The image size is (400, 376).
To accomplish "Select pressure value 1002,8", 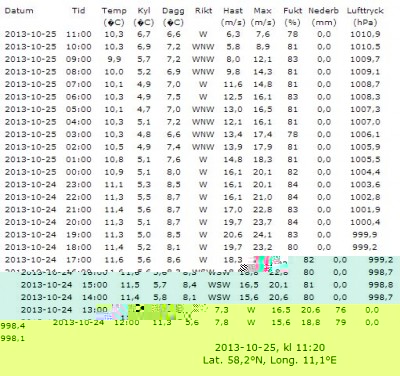I will (365, 197).
